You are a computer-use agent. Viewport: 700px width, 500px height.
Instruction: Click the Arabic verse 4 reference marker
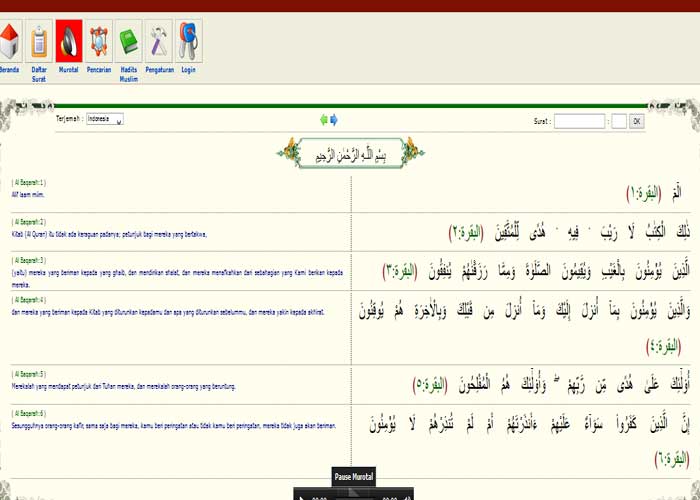tap(664, 346)
